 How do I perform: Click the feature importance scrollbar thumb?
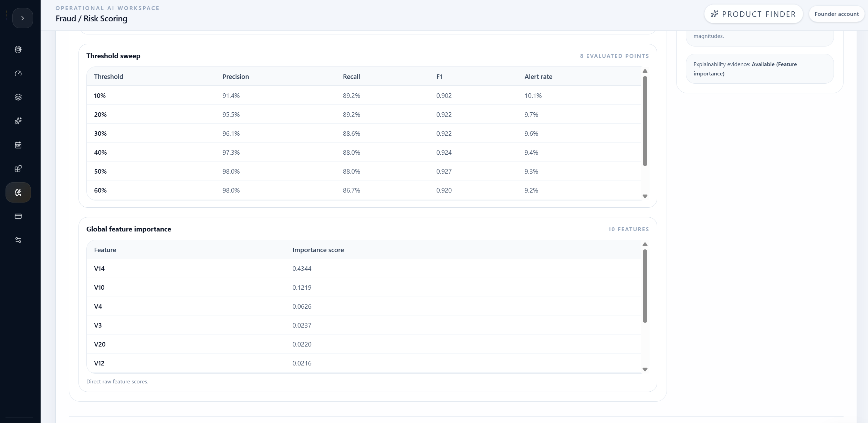click(645, 286)
